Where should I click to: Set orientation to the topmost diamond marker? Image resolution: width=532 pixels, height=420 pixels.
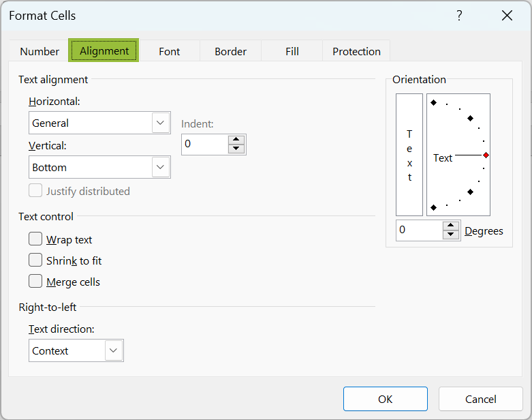coord(434,102)
